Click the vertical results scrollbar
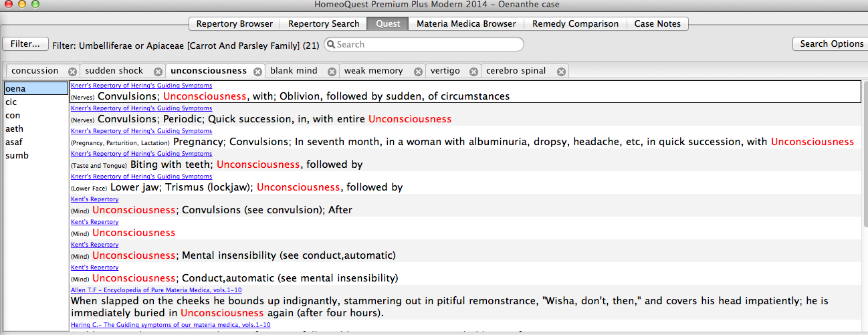This screenshot has width=868, height=335. tap(864, 201)
